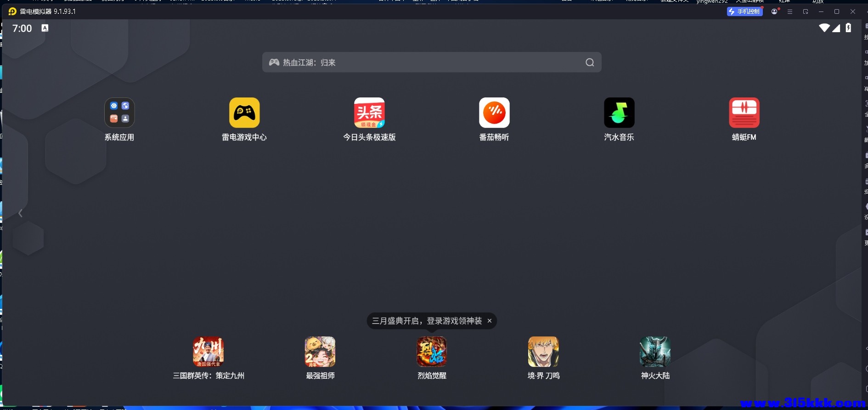The image size is (868, 410).
Task: Open the 系统应用 folder
Action: pyautogui.click(x=119, y=113)
